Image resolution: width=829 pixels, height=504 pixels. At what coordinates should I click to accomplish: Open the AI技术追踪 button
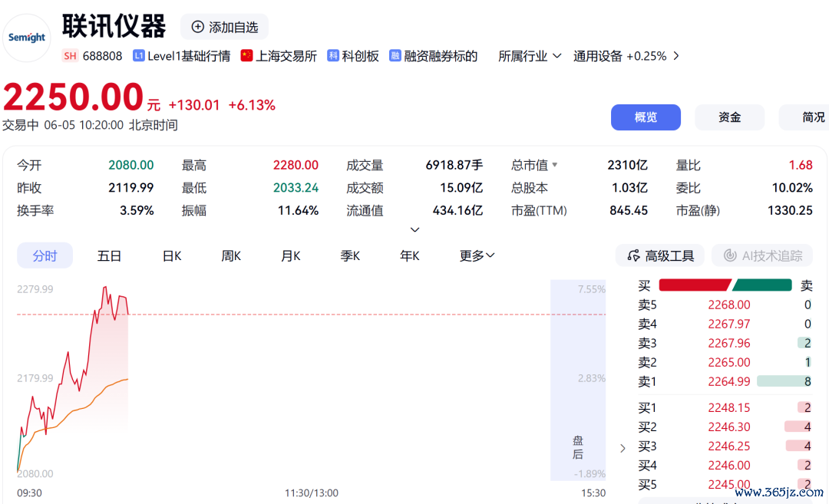[x=764, y=255]
